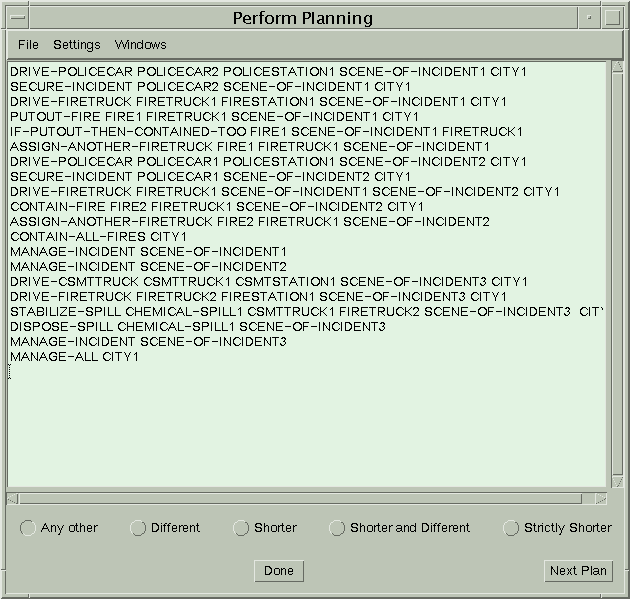The width and height of the screenshot is (630, 599).
Task: Select the "Strictly Shorter" radio option
Action: point(511,528)
